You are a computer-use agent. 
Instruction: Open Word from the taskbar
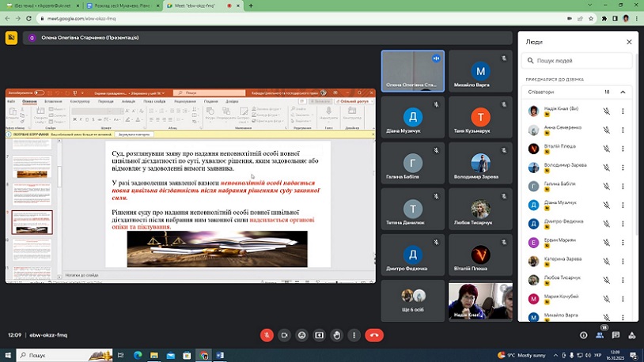click(x=220, y=355)
